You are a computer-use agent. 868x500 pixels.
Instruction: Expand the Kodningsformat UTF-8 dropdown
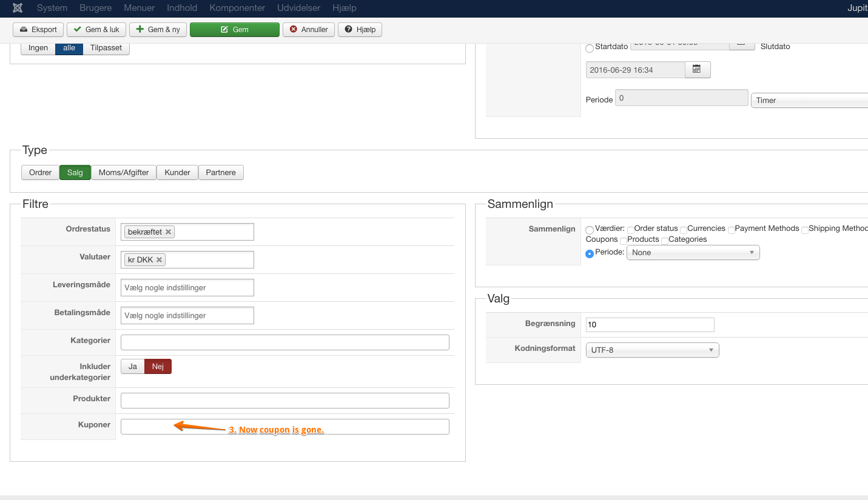(652, 350)
